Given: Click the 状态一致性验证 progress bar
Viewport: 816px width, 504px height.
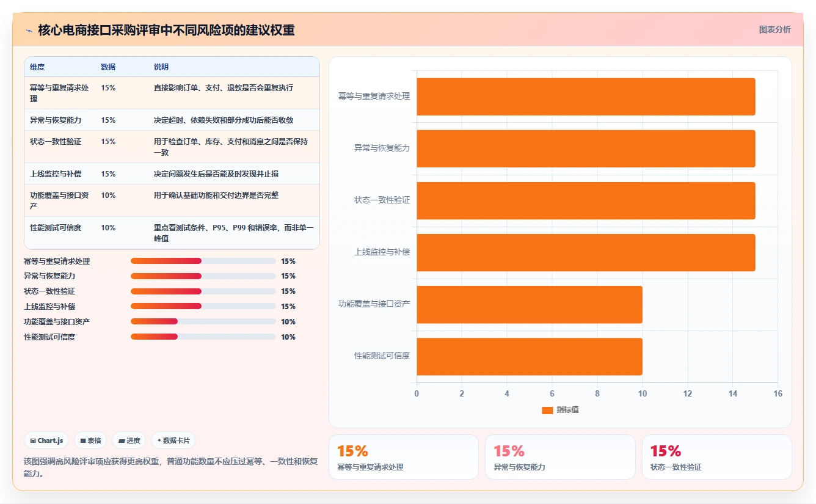Looking at the screenshot, I should [x=203, y=291].
